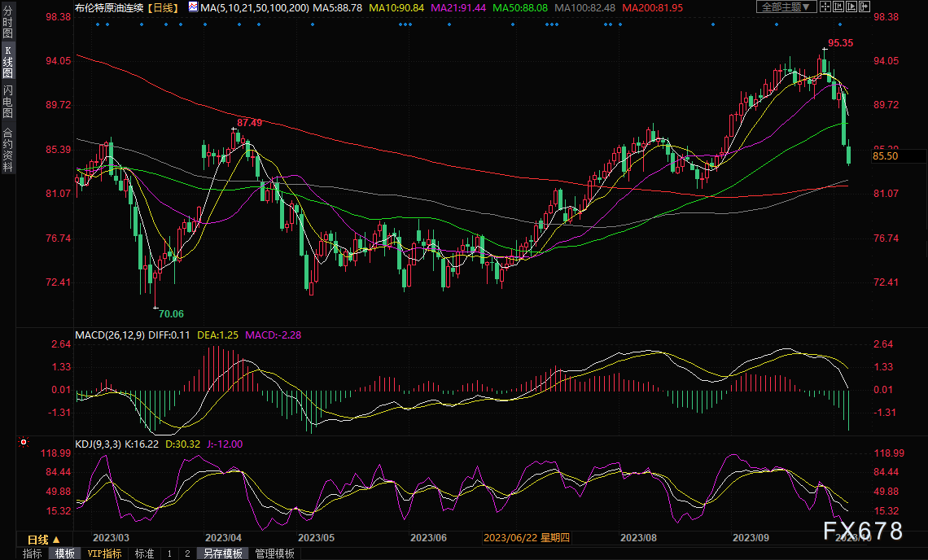
Task: Click the 管理模板 manage templates button
Action: tap(274, 553)
